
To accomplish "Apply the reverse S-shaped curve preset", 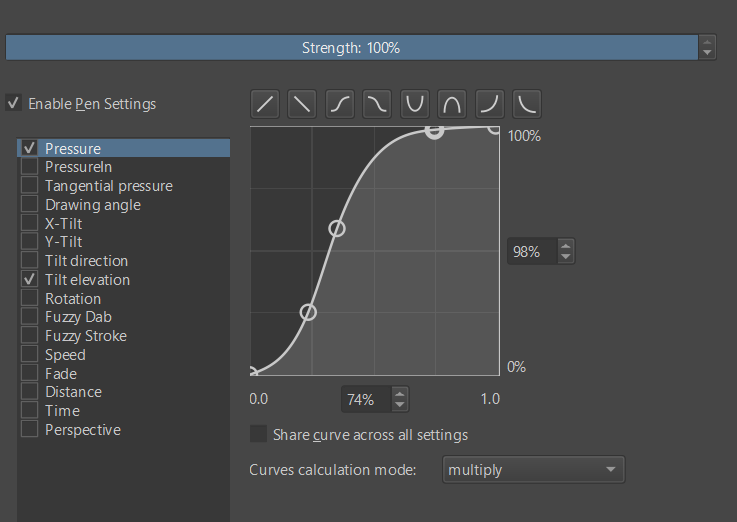I will (377, 103).
